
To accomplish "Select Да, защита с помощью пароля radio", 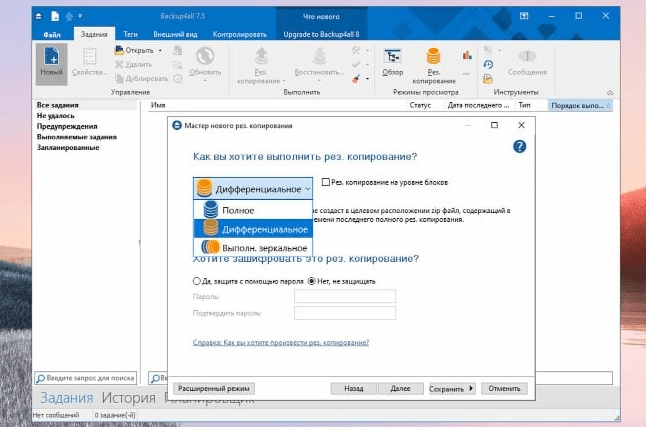I will tap(197, 281).
